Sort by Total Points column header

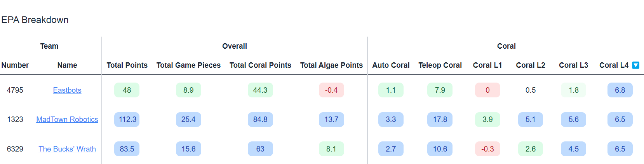pyautogui.click(x=127, y=65)
